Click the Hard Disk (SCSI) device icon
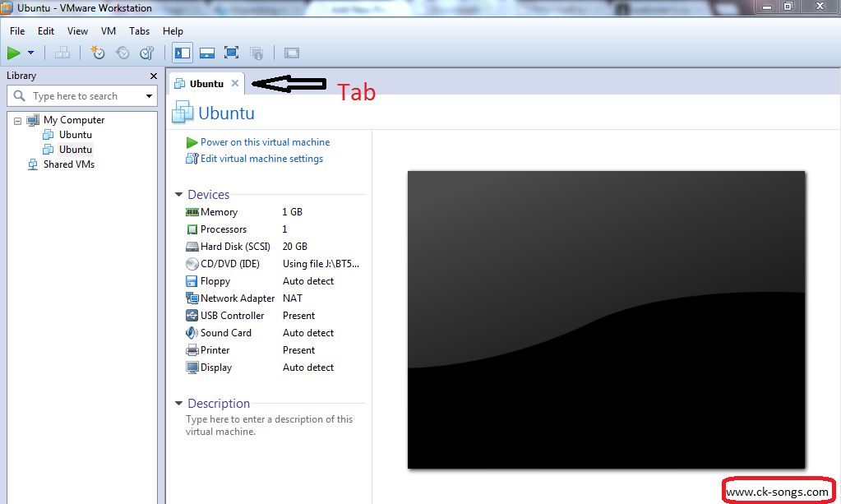This screenshot has height=504, width=841. point(192,247)
